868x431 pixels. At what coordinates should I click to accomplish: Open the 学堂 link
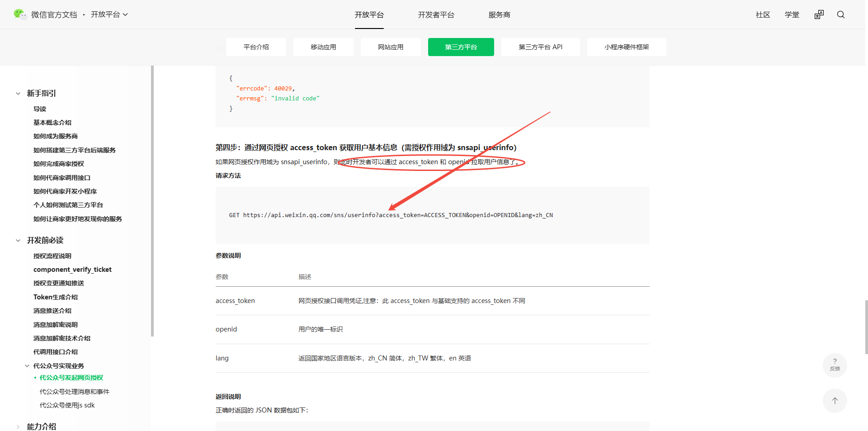[x=792, y=15]
